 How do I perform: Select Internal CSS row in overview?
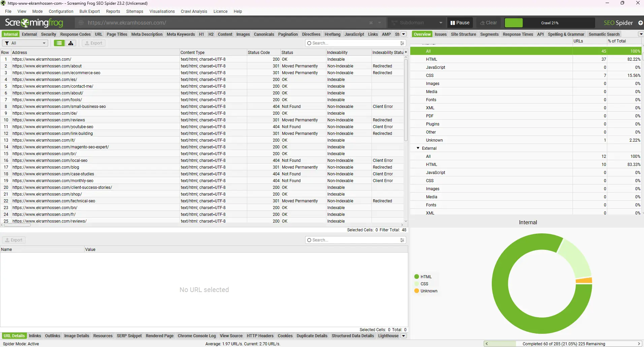click(x=525, y=76)
